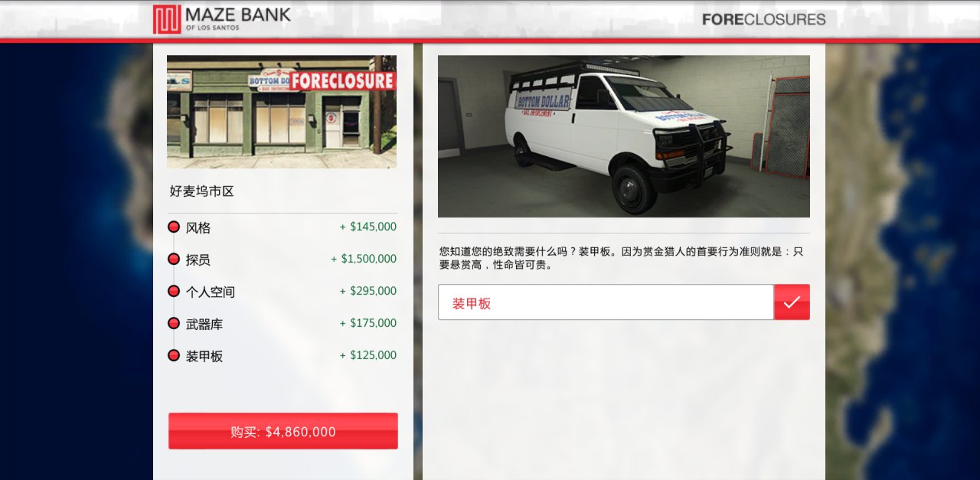Image resolution: width=980 pixels, height=480 pixels.
Task: Open the 探员 option row
Action: [283, 260]
